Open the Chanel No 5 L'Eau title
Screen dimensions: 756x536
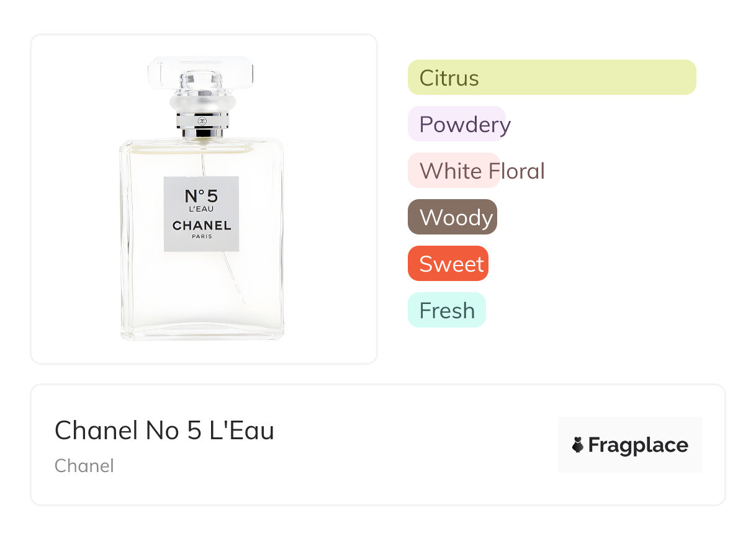tap(164, 431)
